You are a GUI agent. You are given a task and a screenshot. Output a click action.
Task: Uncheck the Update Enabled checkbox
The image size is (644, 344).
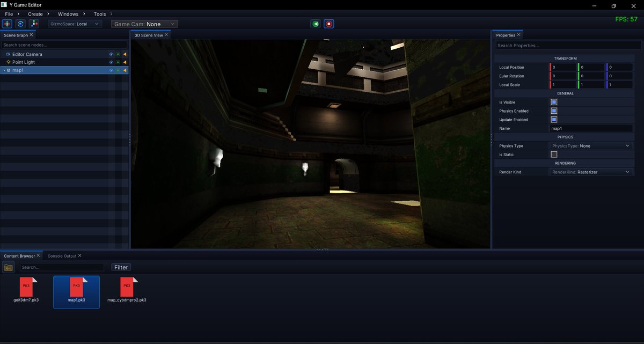(x=554, y=120)
